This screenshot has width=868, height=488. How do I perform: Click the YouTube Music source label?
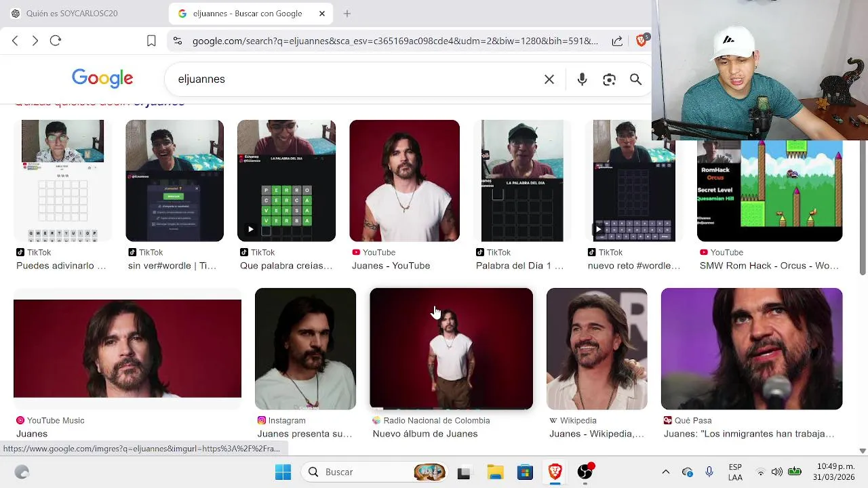coord(56,420)
